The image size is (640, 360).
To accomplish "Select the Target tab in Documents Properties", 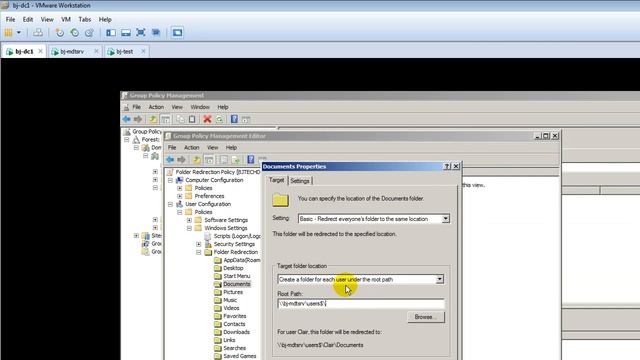I will [277, 180].
